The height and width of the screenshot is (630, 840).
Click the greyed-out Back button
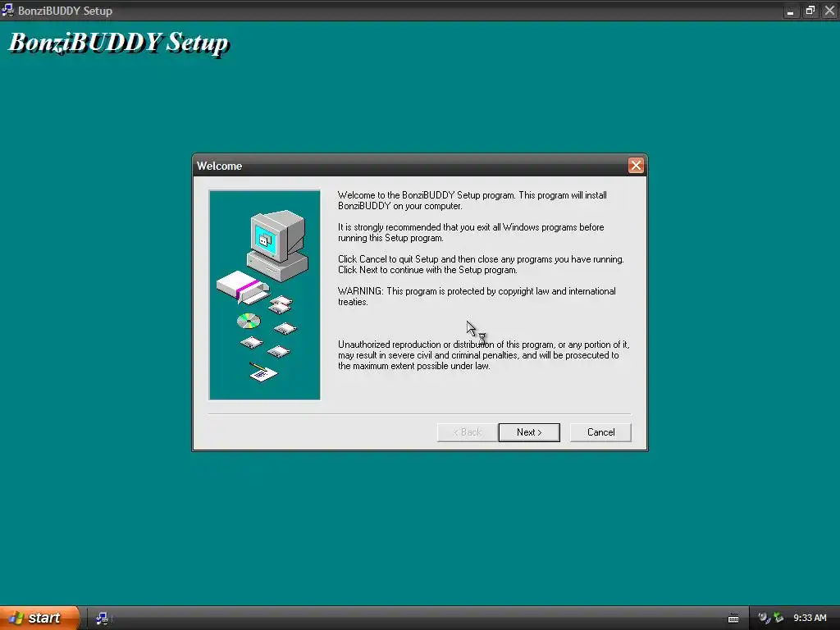click(467, 432)
